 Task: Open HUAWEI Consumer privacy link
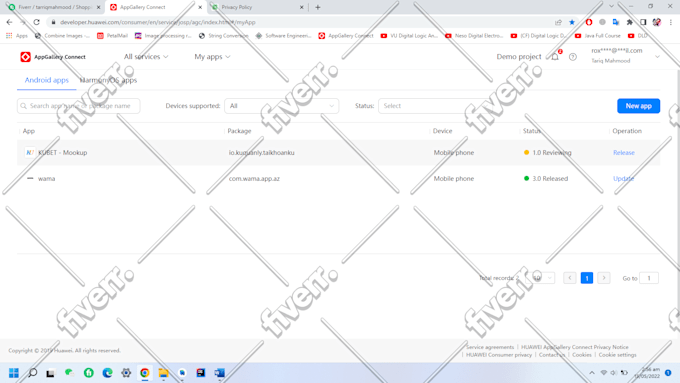pos(499,355)
